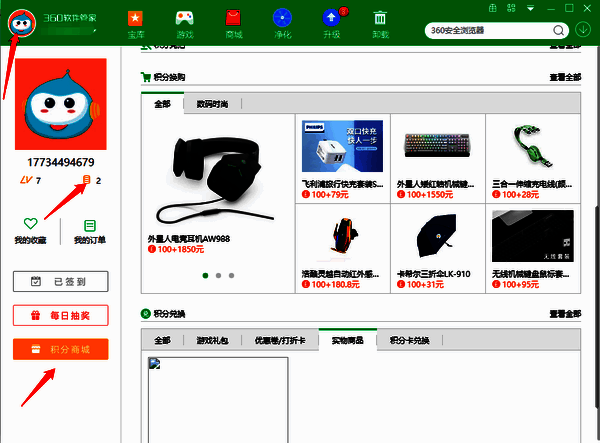Select the 数码时尚 tab

212,104
